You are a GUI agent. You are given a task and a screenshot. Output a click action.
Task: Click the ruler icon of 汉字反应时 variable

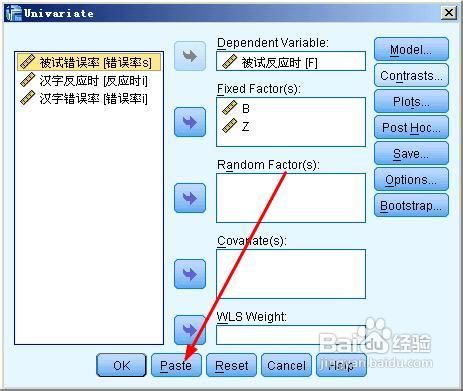pyautogui.click(x=27, y=80)
